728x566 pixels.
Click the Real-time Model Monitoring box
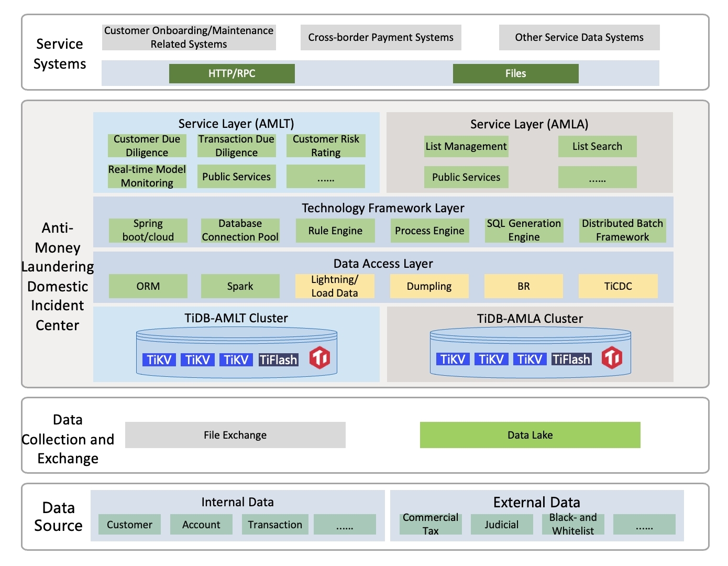pos(147,176)
